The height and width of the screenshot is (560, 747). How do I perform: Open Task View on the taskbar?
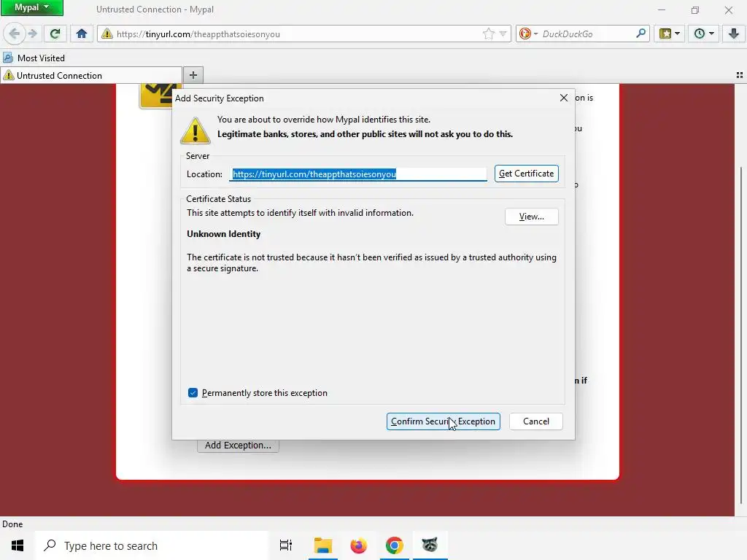click(x=285, y=545)
